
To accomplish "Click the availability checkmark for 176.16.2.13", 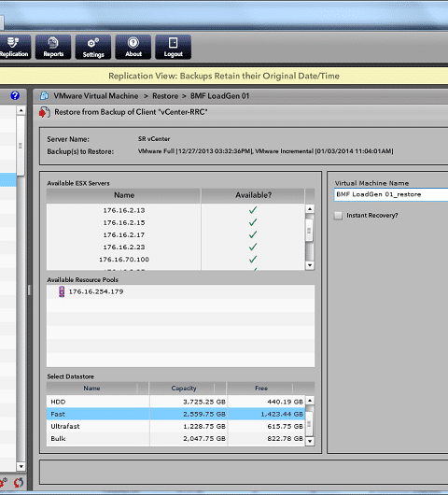I will pos(253,210).
